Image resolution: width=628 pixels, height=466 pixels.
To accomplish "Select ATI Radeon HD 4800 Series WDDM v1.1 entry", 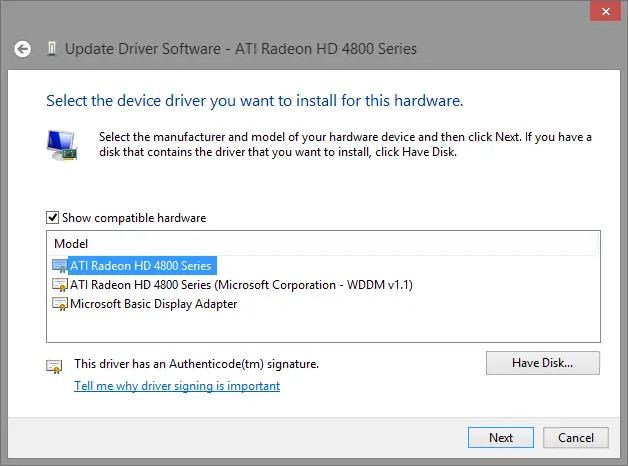I will (x=241, y=285).
